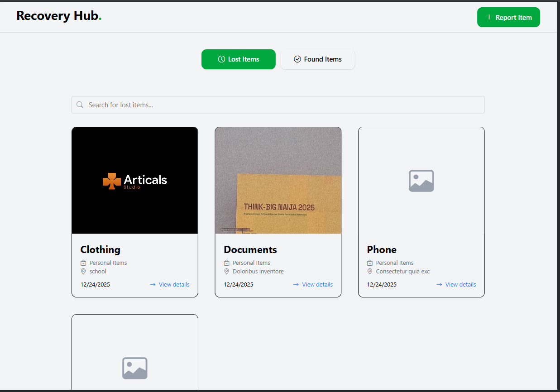The height and width of the screenshot is (392, 560).
Task: Click the Think-Big Naija 2025 document photo
Action: [x=278, y=180]
